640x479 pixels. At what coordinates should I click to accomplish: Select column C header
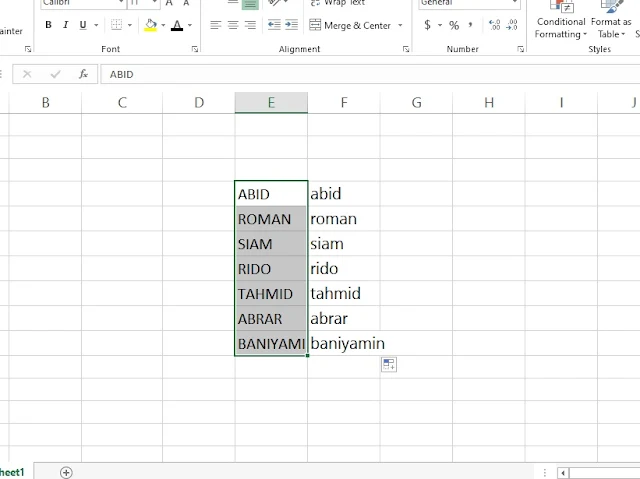click(x=122, y=102)
